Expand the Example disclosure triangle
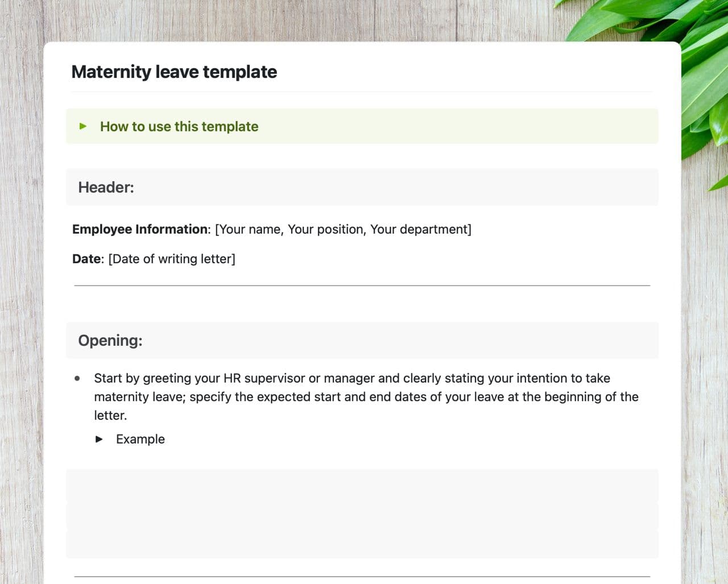The image size is (728, 584). pyautogui.click(x=99, y=439)
